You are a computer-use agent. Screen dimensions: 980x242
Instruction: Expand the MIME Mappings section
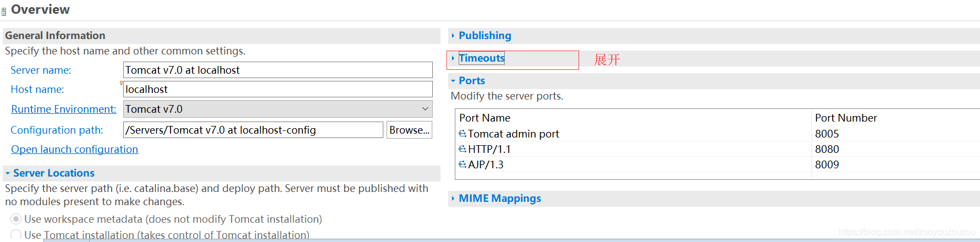coord(499,199)
